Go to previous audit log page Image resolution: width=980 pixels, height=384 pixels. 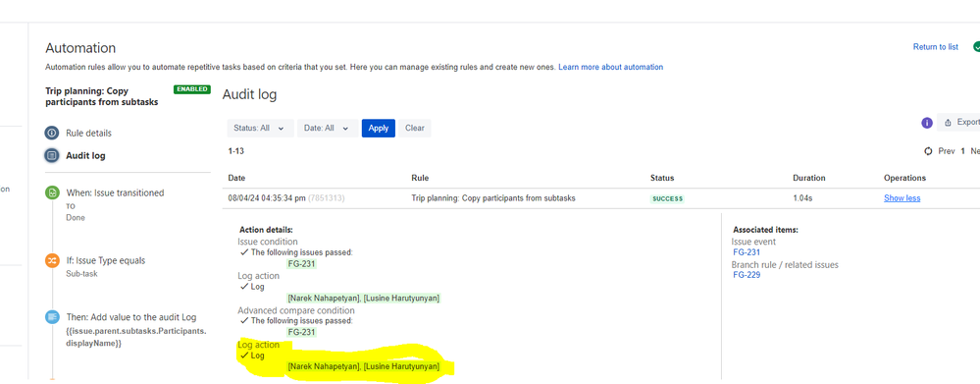click(x=947, y=151)
